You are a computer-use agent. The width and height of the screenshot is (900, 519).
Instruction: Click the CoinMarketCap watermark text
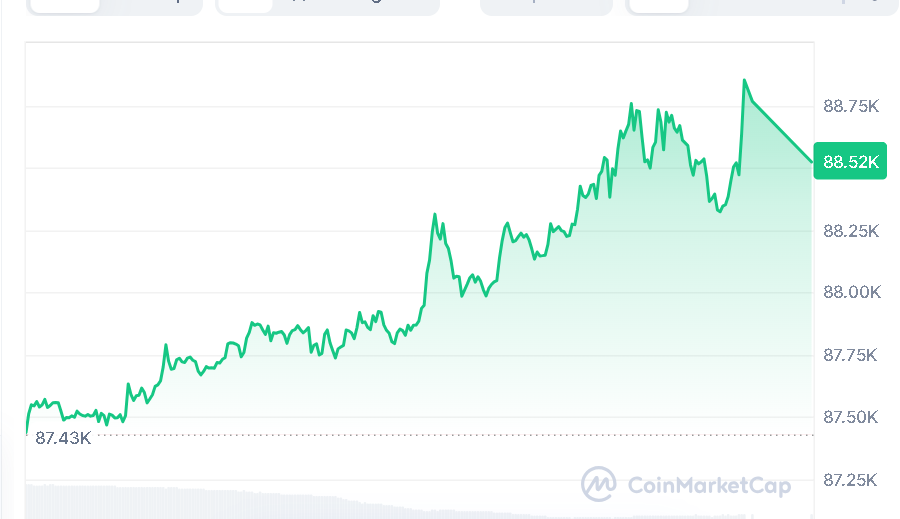tap(709, 486)
